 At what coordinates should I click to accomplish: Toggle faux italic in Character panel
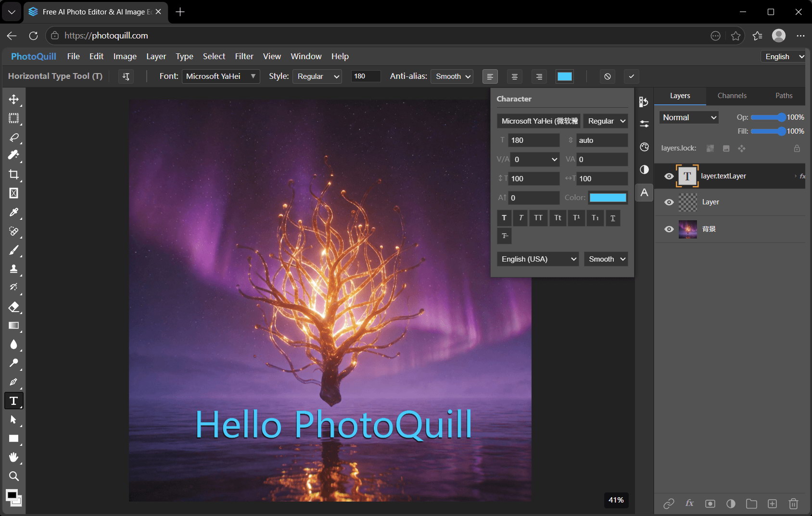click(x=520, y=218)
